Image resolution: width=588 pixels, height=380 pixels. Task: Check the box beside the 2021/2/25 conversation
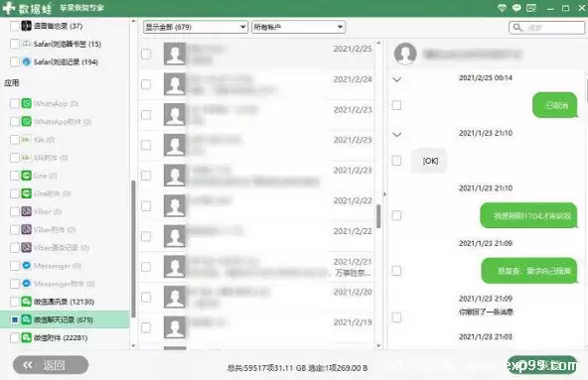[146, 54]
